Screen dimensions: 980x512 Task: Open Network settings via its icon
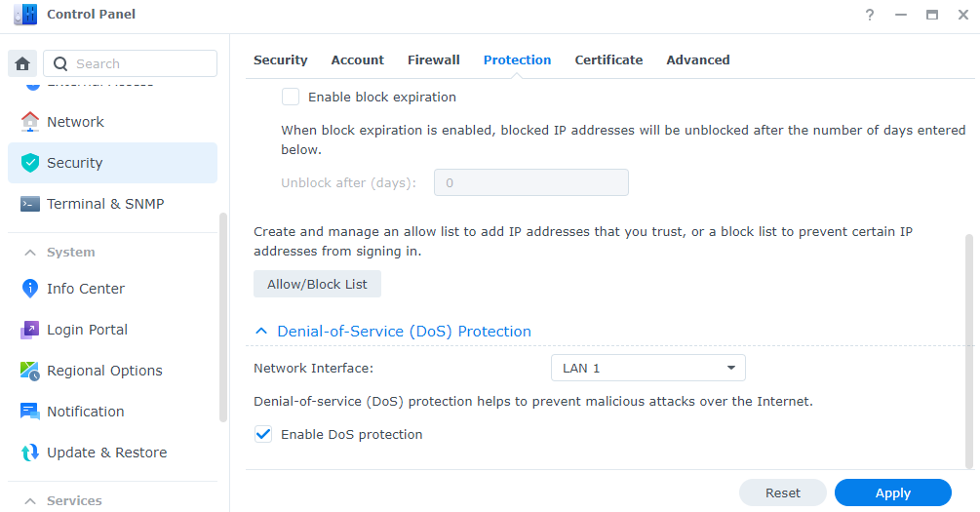30,122
